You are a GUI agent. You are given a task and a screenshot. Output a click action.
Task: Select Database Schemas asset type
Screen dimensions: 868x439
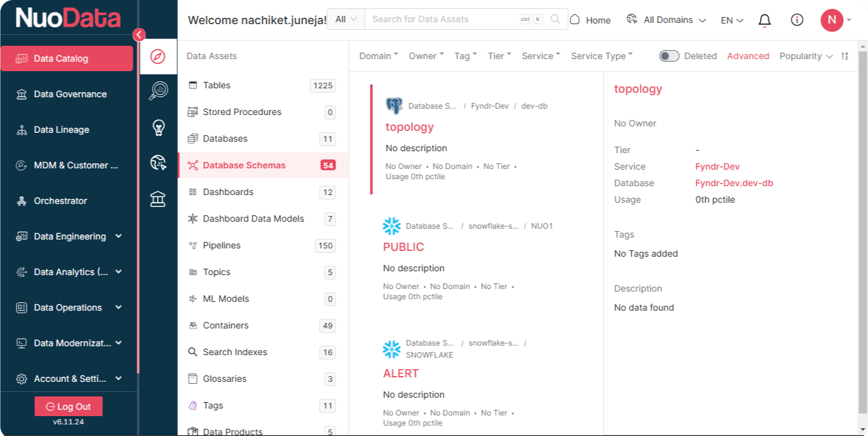tap(263, 165)
